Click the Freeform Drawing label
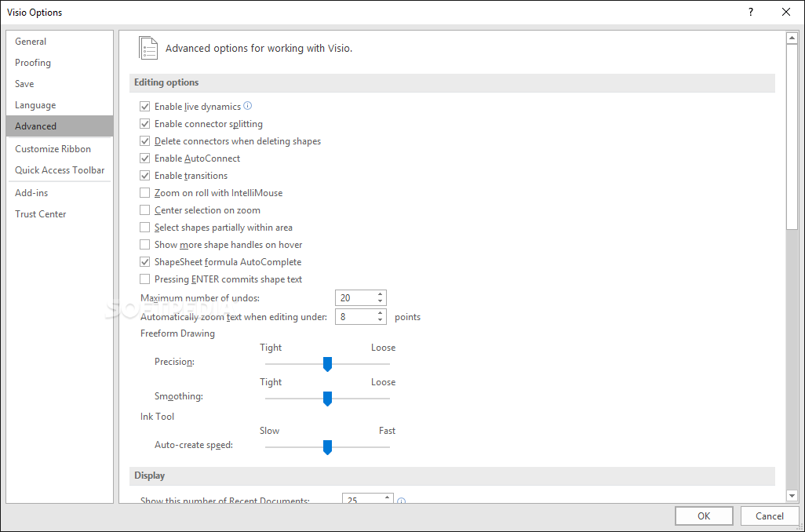The image size is (805, 532). click(177, 333)
